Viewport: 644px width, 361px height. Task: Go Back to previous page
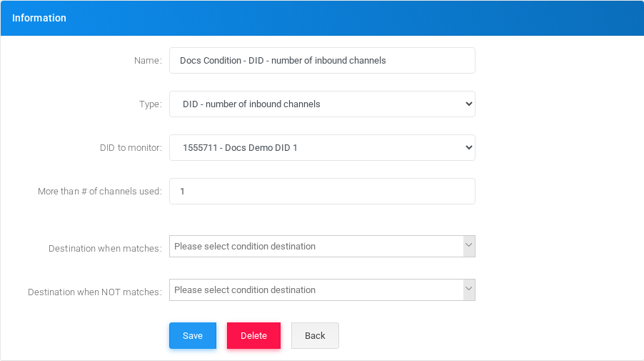click(315, 335)
